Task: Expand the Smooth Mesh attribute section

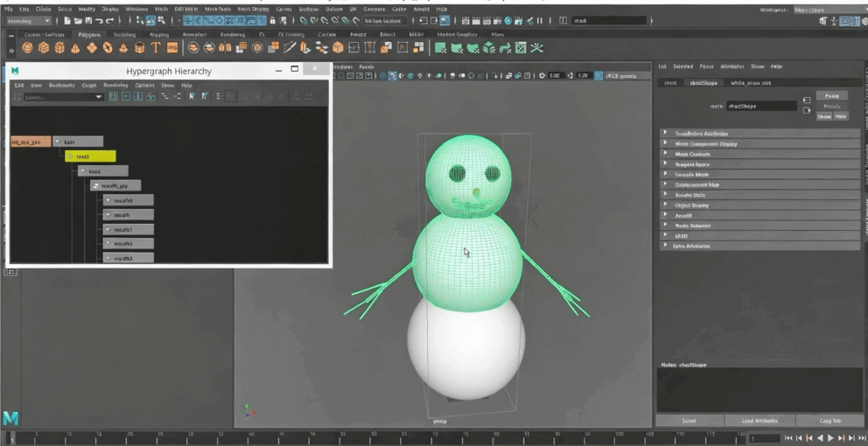Action: coord(691,175)
